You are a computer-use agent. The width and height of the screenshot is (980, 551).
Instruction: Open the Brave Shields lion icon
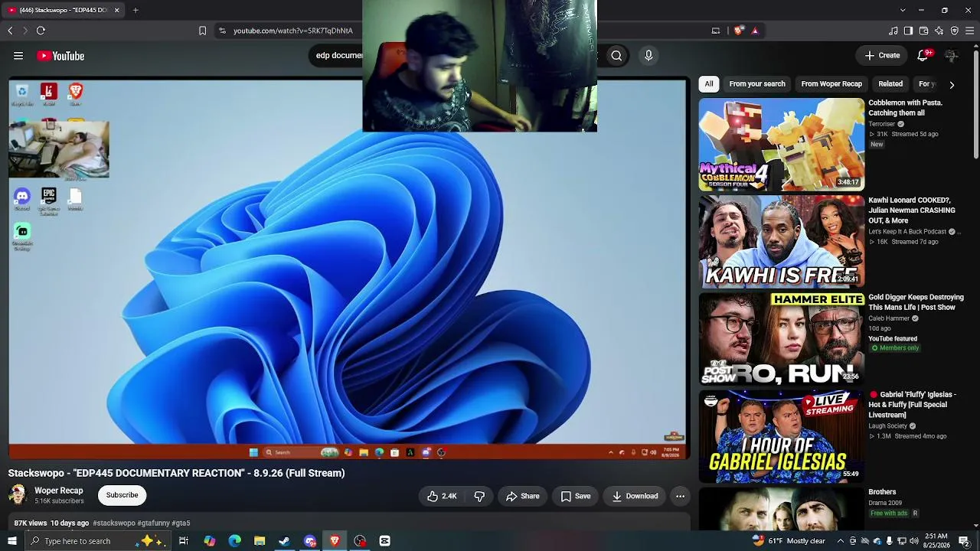[x=738, y=31]
